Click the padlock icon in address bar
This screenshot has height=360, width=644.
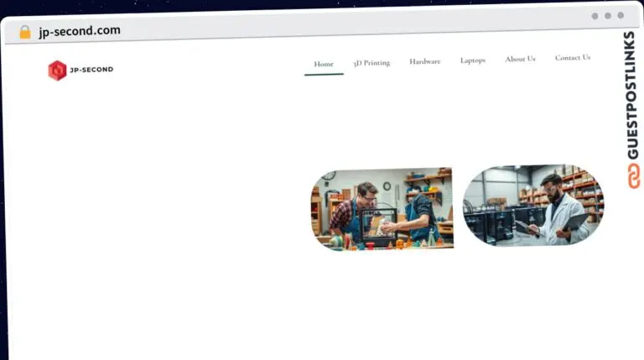pos(25,32)
